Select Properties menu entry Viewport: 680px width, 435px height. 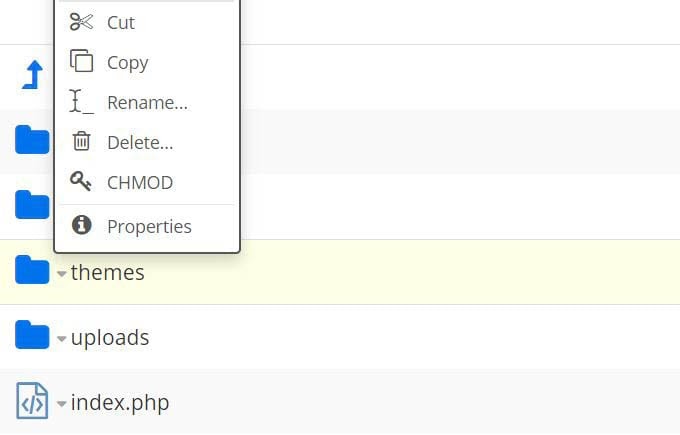149,226
